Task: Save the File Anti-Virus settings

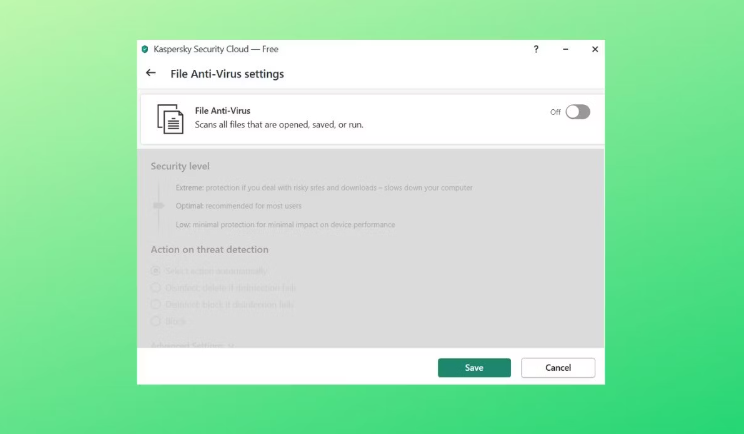Action: (474, 368)
